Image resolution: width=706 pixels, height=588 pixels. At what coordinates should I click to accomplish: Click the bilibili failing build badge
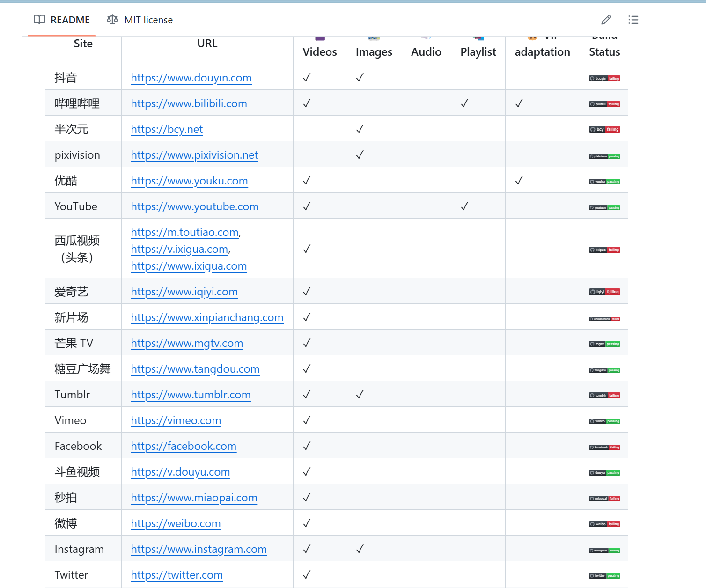[604, 104]
